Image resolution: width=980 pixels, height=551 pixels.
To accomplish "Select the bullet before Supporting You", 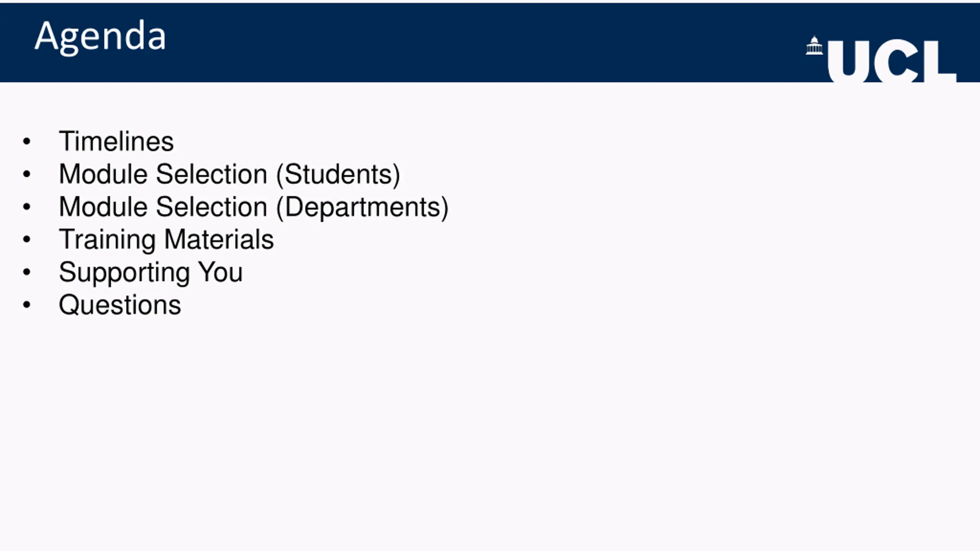I will (x=26, y=272).
